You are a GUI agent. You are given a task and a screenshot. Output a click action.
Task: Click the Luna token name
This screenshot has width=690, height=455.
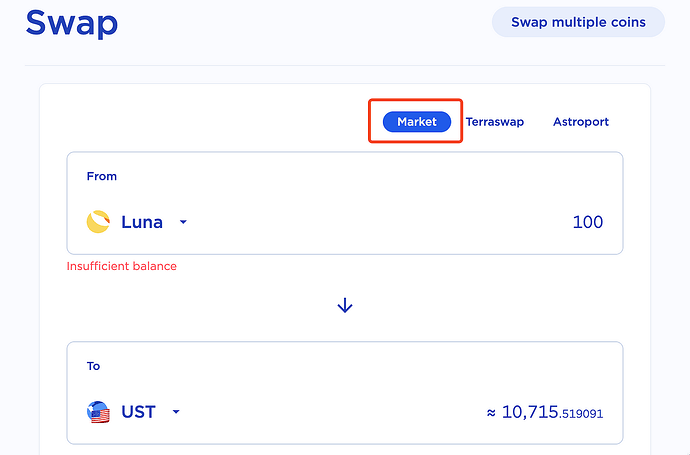click(x=142, y=222)
